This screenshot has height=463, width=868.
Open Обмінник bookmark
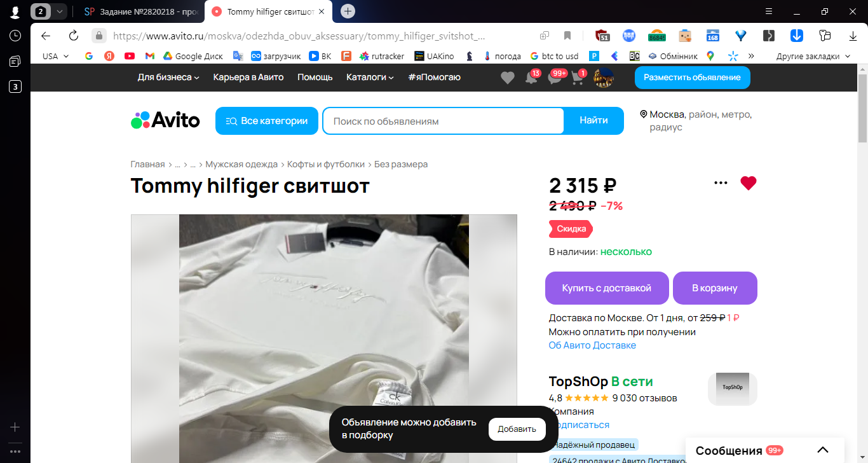(x=673, y=56)
